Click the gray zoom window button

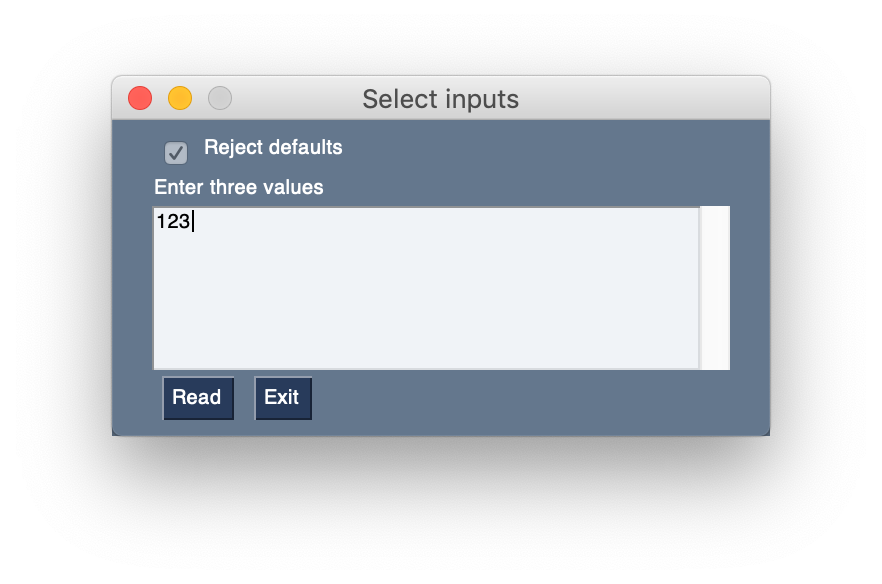[219, 98]
